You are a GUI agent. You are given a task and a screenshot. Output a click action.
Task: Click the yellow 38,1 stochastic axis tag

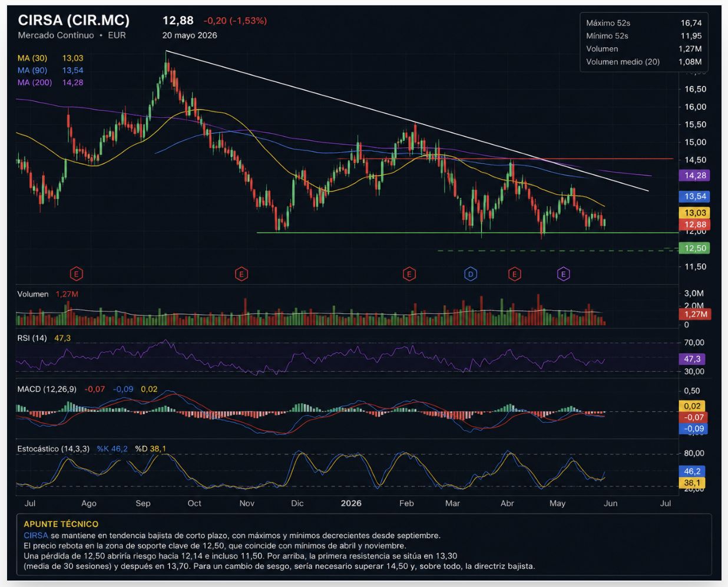tap(693, 483)
